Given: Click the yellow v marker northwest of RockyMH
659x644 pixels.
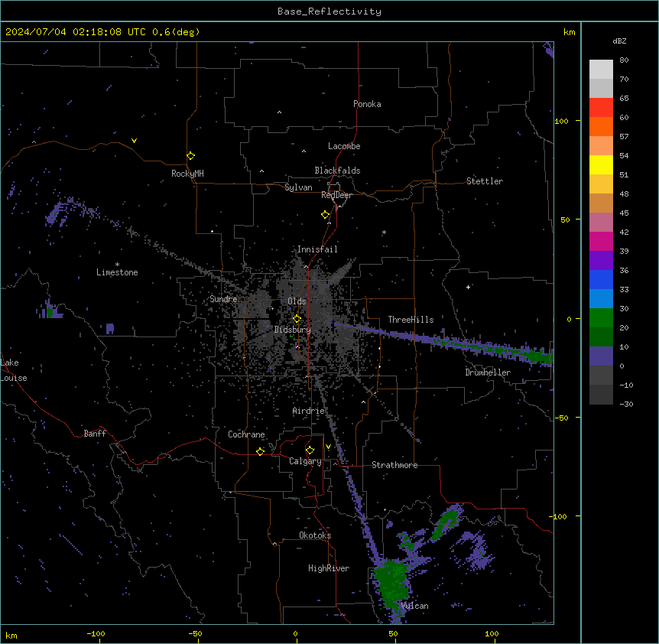Looking at the screenshot, I should tap(134, 141).
